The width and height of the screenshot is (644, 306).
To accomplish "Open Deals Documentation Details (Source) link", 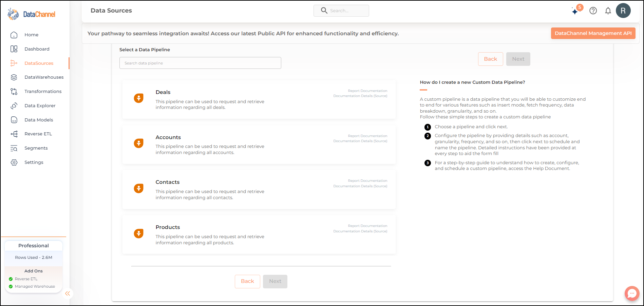I will 360,96.
